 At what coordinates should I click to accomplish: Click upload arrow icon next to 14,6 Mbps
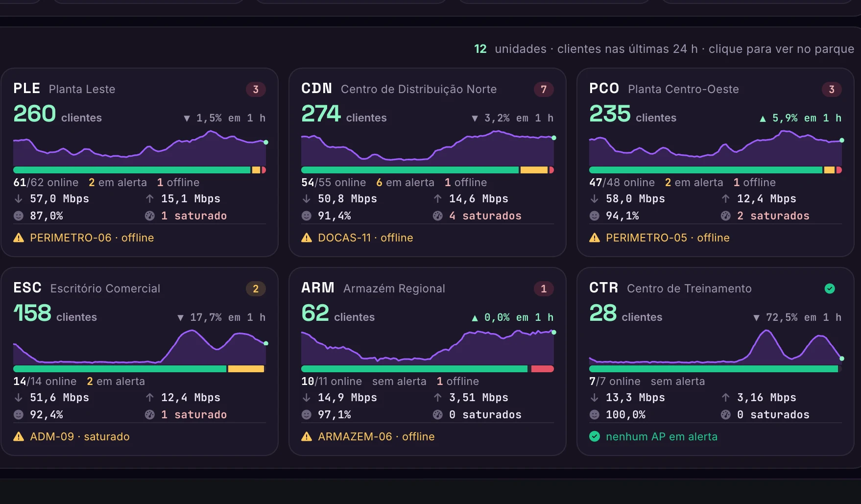[x=438, y=199]
